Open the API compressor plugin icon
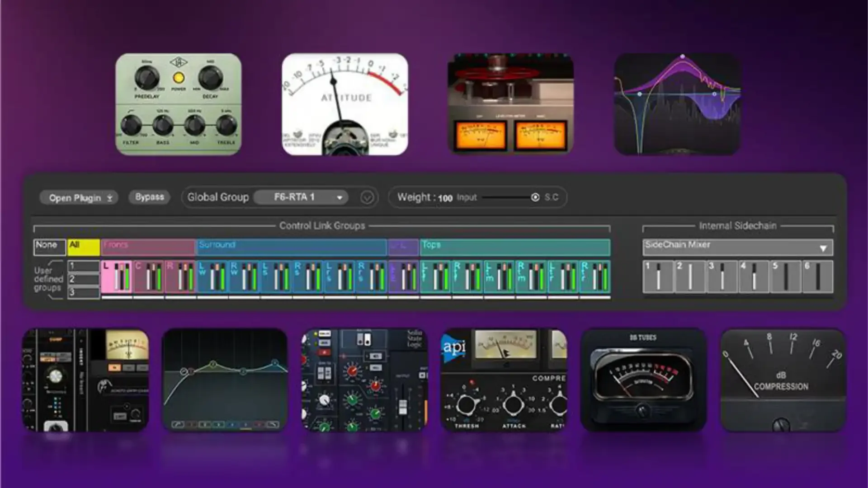The height and width of the screenshot is (488, 868). pyautogui.click(x=504, y=380)
